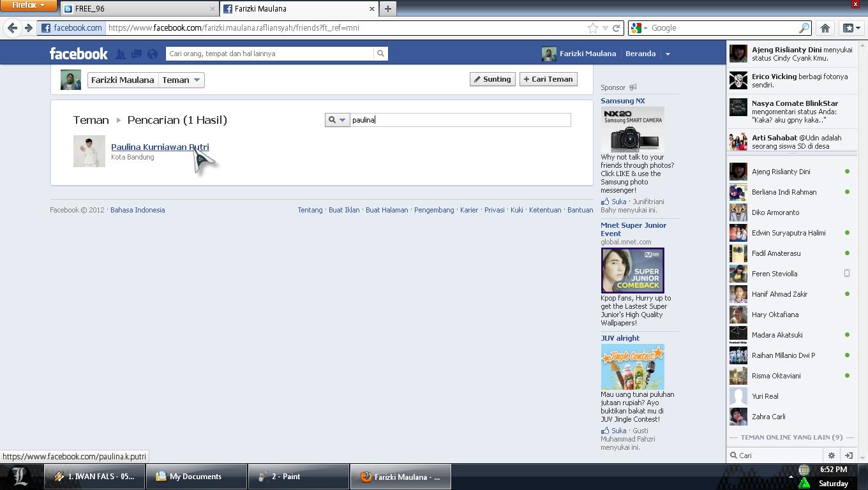Open the Bantuan footer link
Screen dimensions: 868x490
(580, 210)
